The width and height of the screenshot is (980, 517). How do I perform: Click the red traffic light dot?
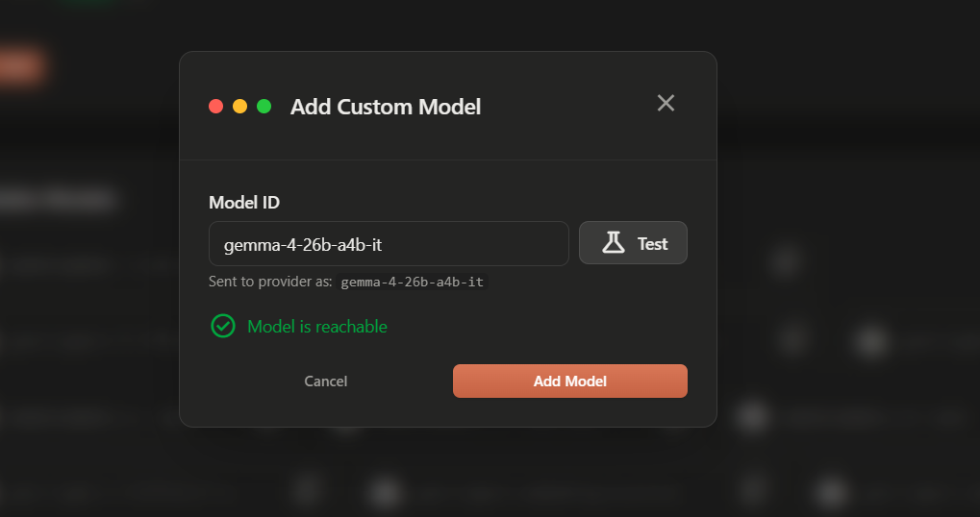point(216,107)
